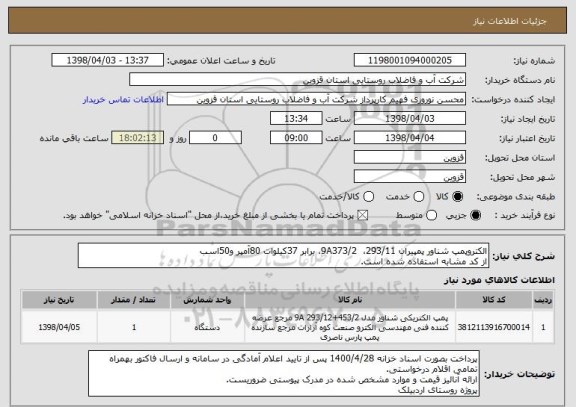The image size is (576, 407).
Task: Click the request creator name field
Action: (x=316, y=99)
